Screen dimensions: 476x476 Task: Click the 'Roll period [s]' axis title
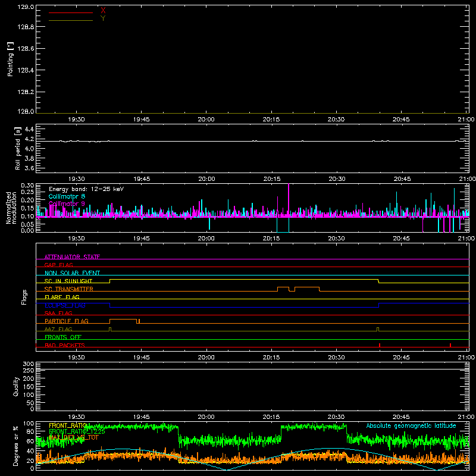coord(17,148)
